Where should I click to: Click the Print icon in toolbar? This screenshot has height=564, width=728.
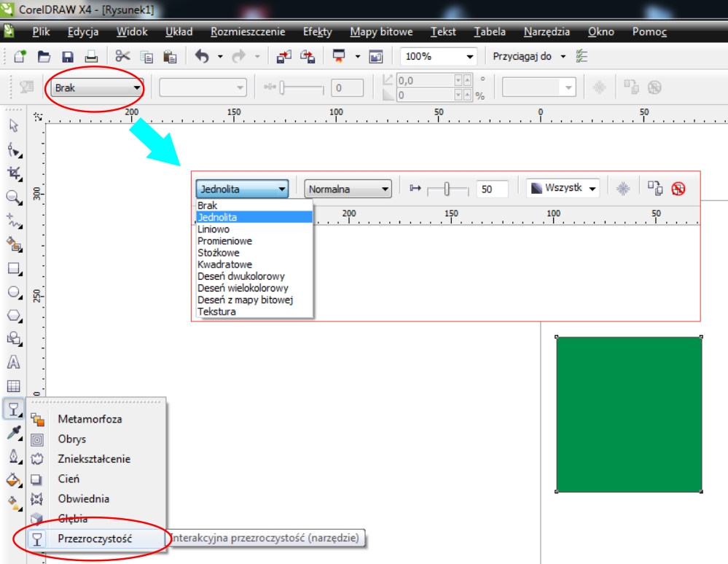(x=91, y=57)
